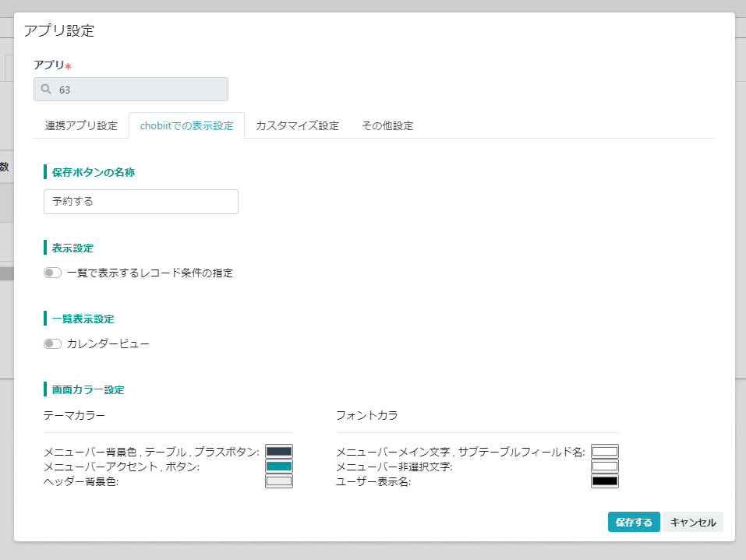Focus the アプリ search field containing 63
Screen dimensions: 746x560
coord(131,90)
